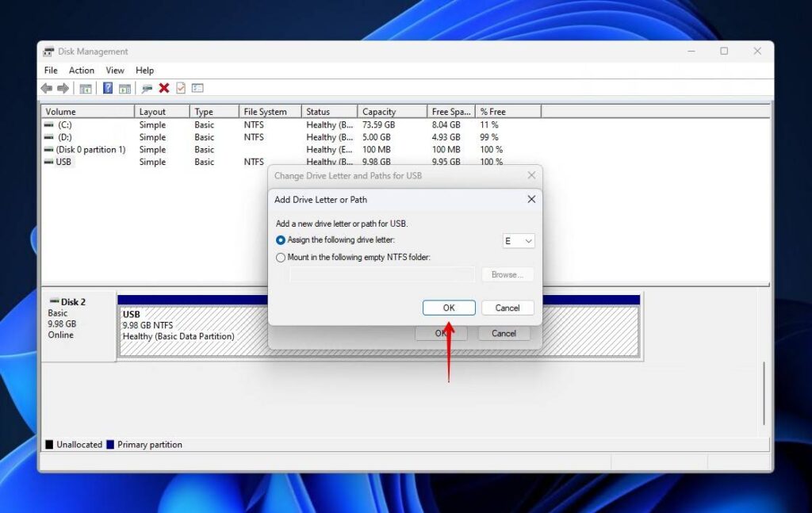
Task: Open Help via the blue question mark icon
Action: [107, 88]
